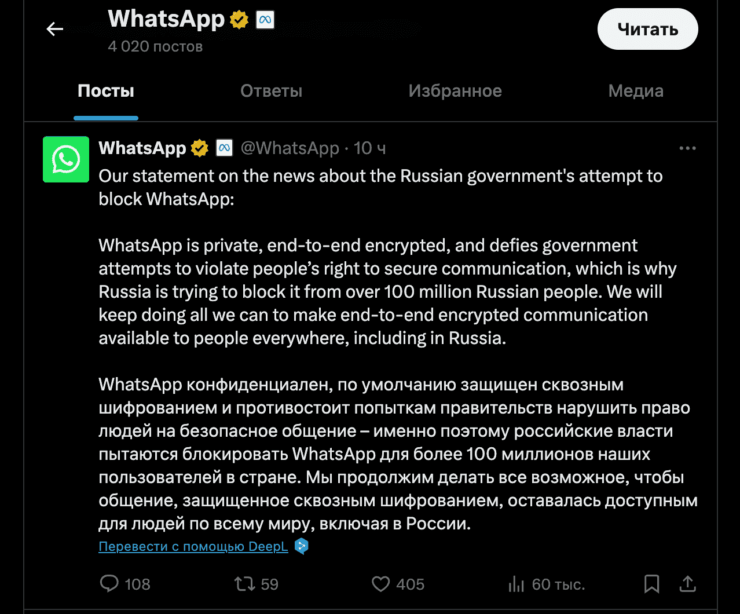Click the green WhatsApp avatar in the post
Screen dimensions: 740x614
click(66, 159)
